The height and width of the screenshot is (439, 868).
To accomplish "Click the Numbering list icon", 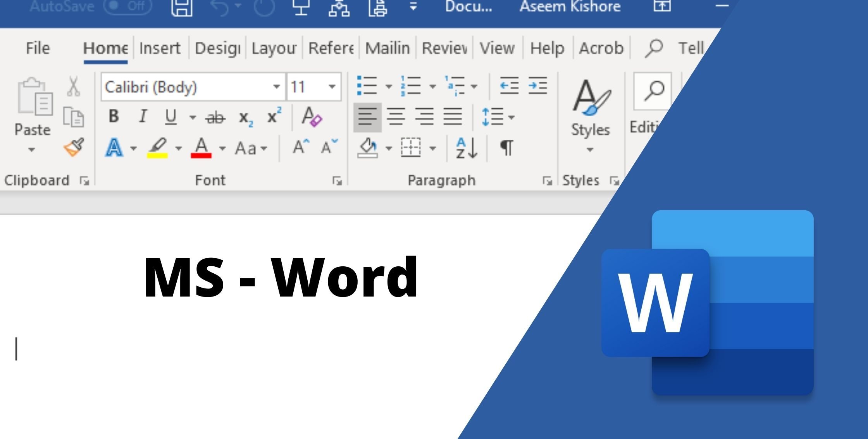I will (x=410, y=86).
